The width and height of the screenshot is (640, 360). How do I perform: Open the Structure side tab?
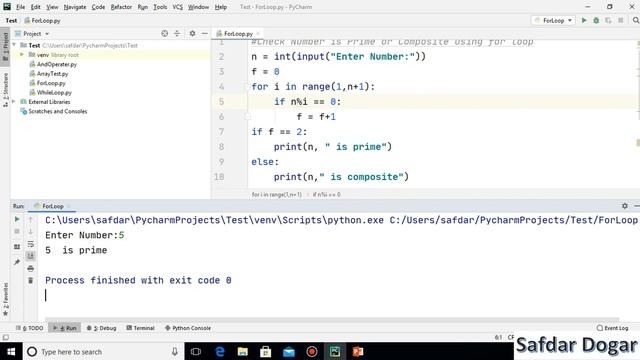tap(5, 90)
